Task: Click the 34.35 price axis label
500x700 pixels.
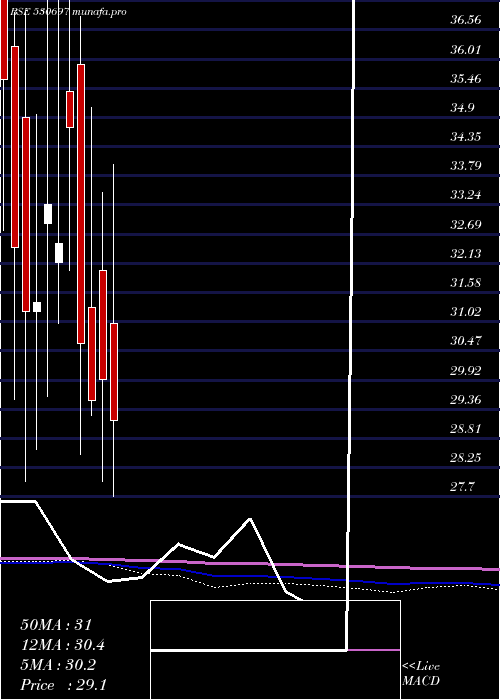Action: (x=465, y=137)
